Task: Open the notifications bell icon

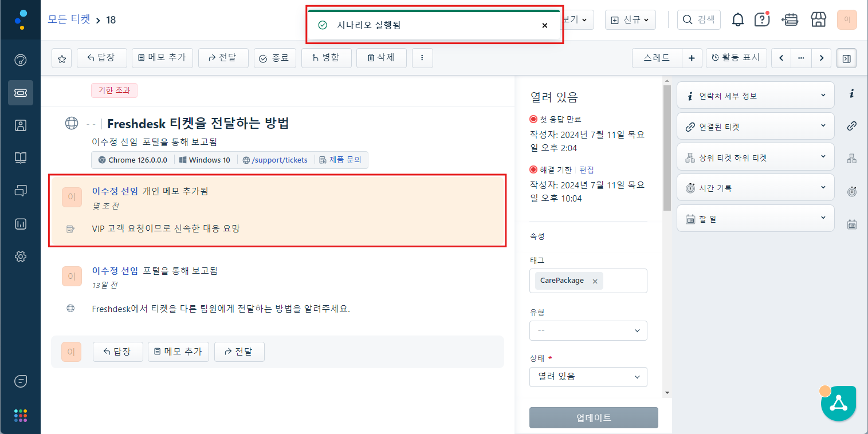Action: 738,19
